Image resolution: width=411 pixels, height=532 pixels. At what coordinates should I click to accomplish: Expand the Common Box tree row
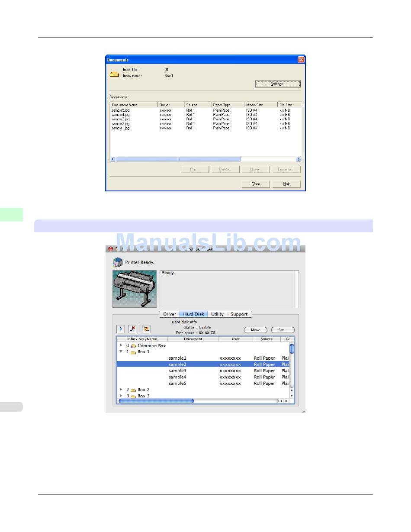click(121, 345)
